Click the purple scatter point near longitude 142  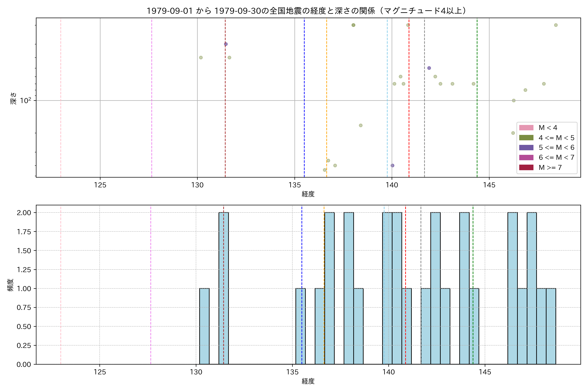pyautogui.click(x=429, y=68)
